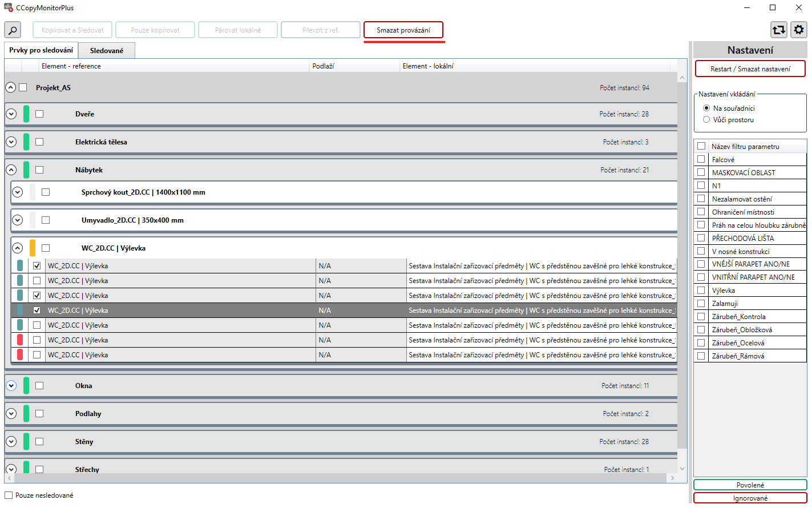Select the Na souřadnici radio option
Screen dimensions: 812x508
point(706,108)
